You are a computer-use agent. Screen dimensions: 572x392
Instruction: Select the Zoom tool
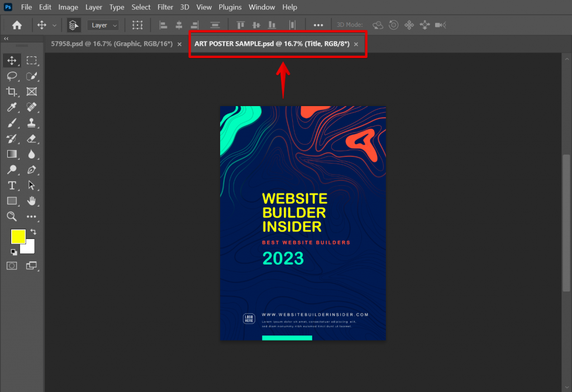point(12,217)
